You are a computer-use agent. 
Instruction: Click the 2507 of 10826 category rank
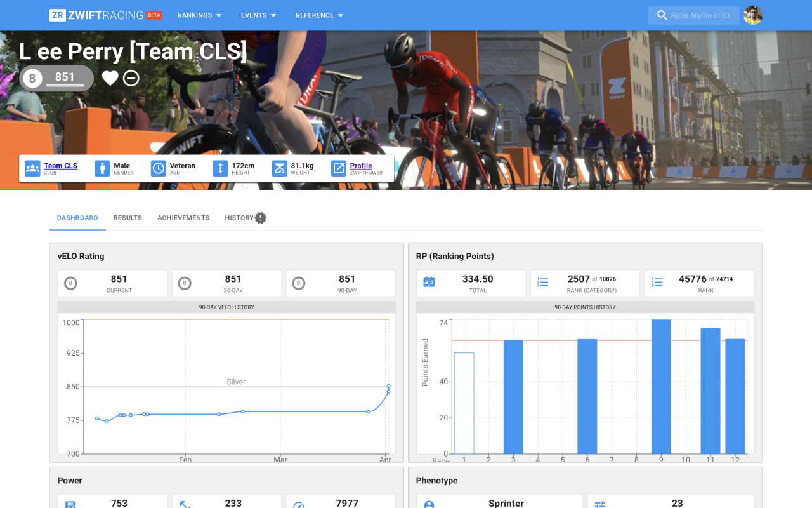point(591,279)
